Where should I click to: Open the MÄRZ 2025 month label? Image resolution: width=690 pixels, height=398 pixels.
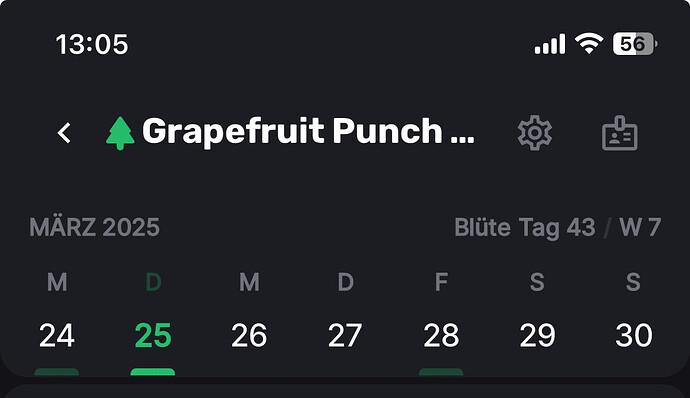coord(94,228)
